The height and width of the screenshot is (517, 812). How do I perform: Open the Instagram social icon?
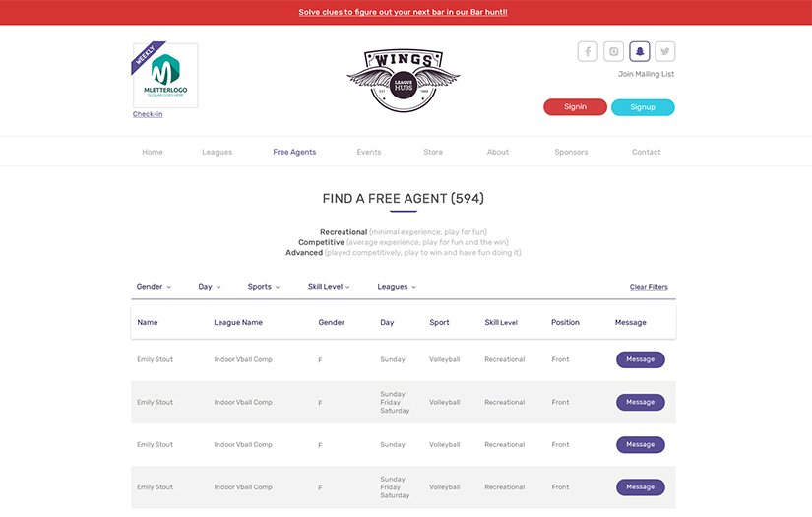[613, 51]
